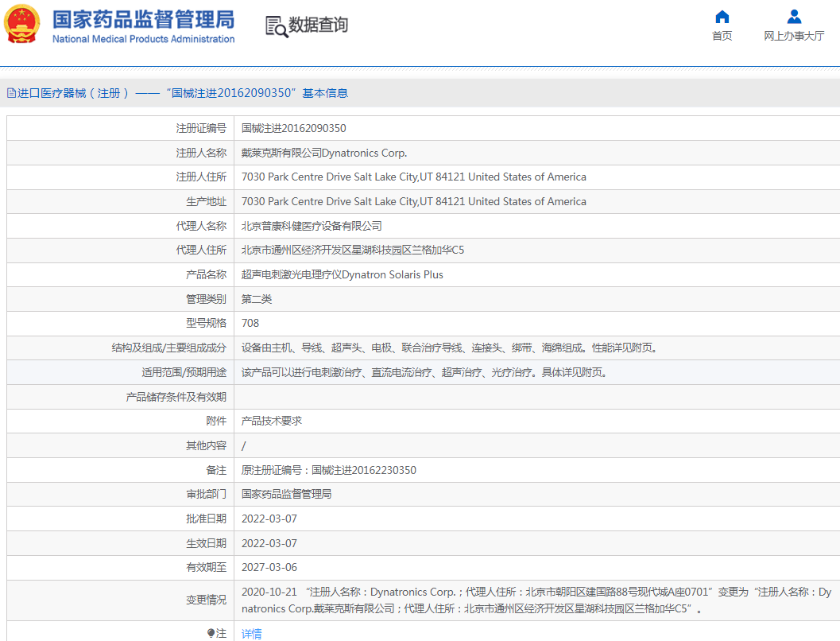Click the national emblem logo

tap(22, 24)
